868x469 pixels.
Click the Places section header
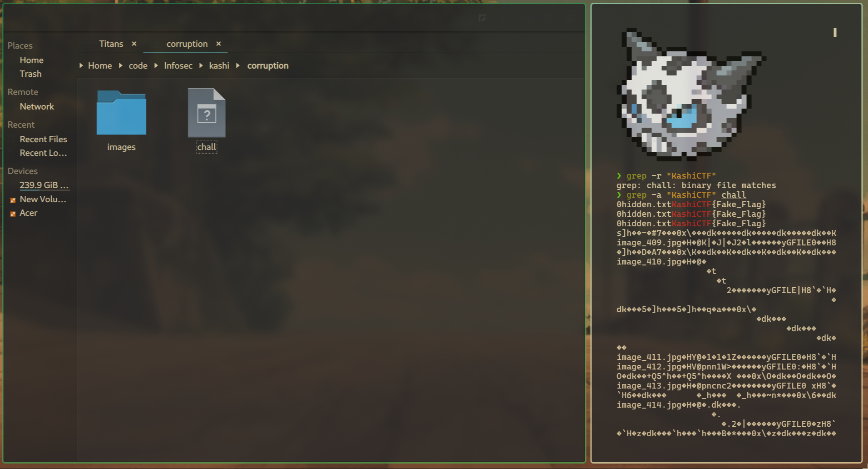click(x=20, y=45)
